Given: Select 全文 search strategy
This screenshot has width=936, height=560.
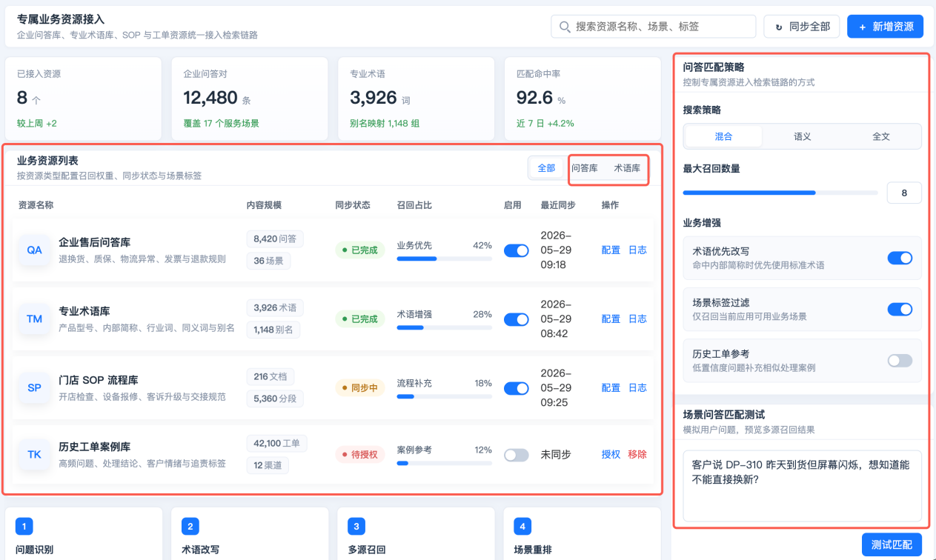Looking at the screenshot, I should click(x=880, y=136).
